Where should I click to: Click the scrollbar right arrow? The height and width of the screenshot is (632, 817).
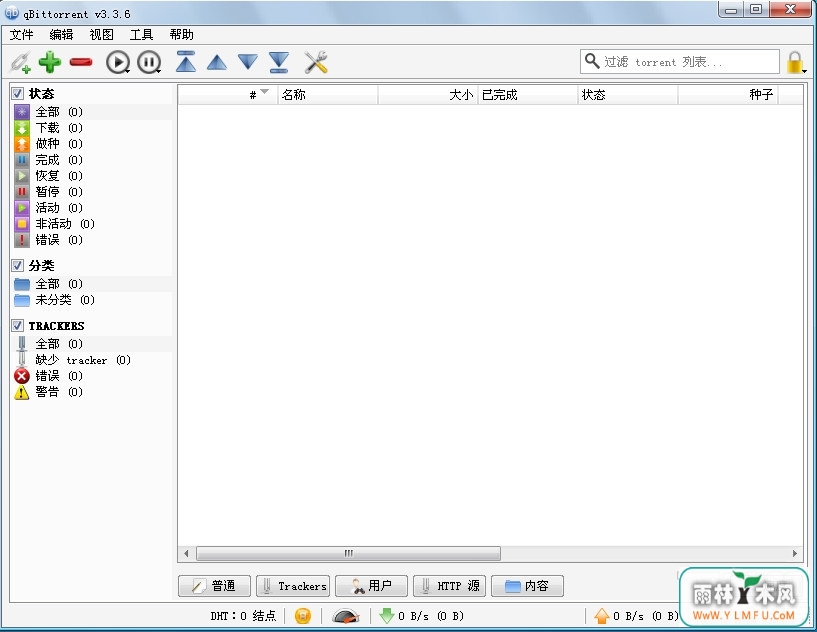tap(795, 553)
